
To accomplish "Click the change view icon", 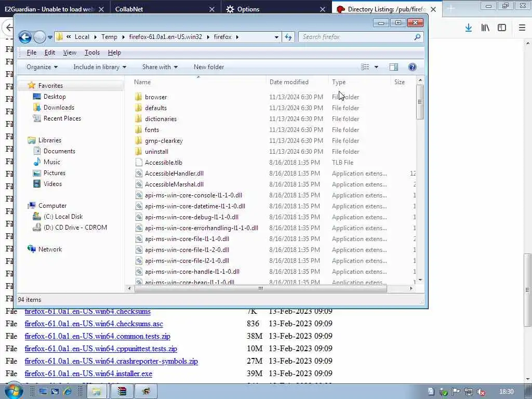I will coord(365,67).
